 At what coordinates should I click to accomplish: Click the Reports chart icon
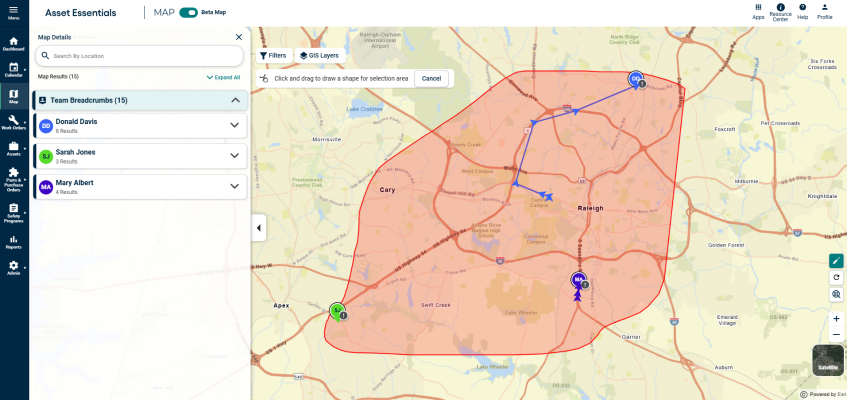(x=14, y=241)
